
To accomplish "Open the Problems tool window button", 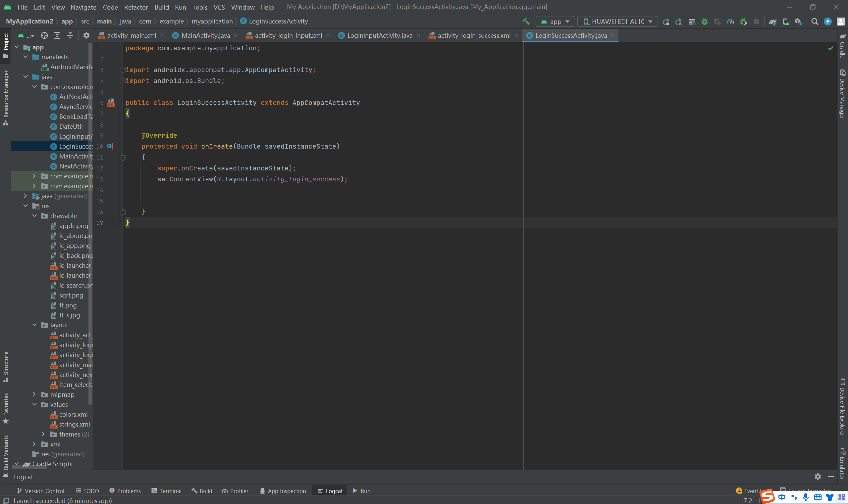I will click(125, 491).
